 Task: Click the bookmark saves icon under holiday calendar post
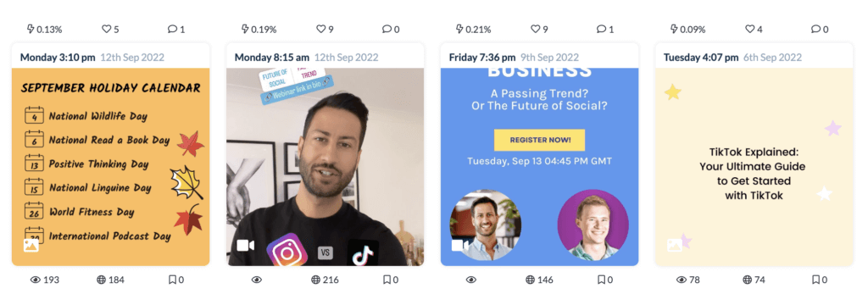pyautogui.click(x=172, y=280)
